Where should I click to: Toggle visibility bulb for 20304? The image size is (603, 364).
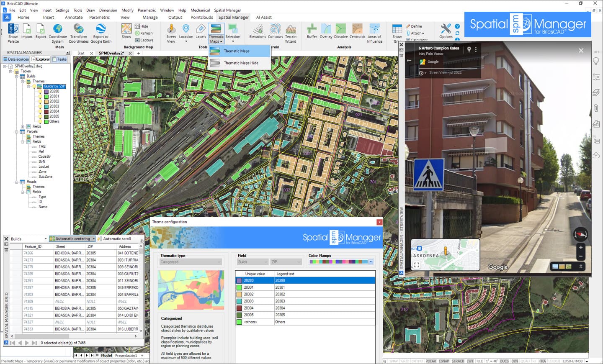[x=41, y=111]
